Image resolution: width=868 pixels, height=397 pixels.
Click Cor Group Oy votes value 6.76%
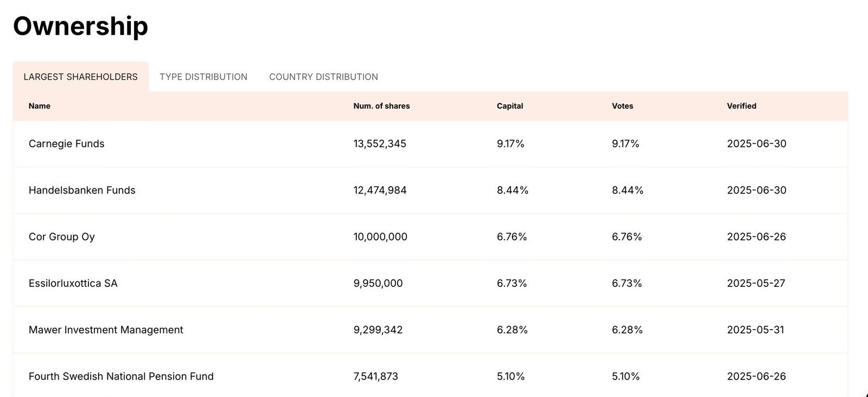click(627, 237)
